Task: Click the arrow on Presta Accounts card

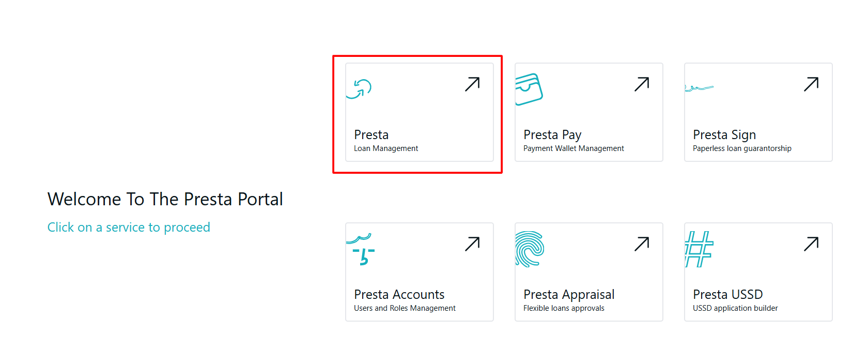Action: pyautogui.click(x=472, y=244)
